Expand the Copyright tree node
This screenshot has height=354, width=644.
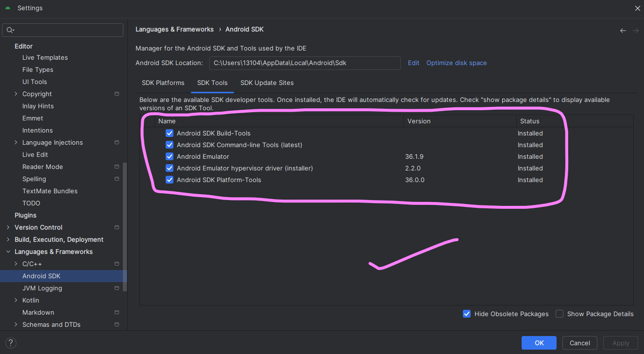(x=16, y=94)
